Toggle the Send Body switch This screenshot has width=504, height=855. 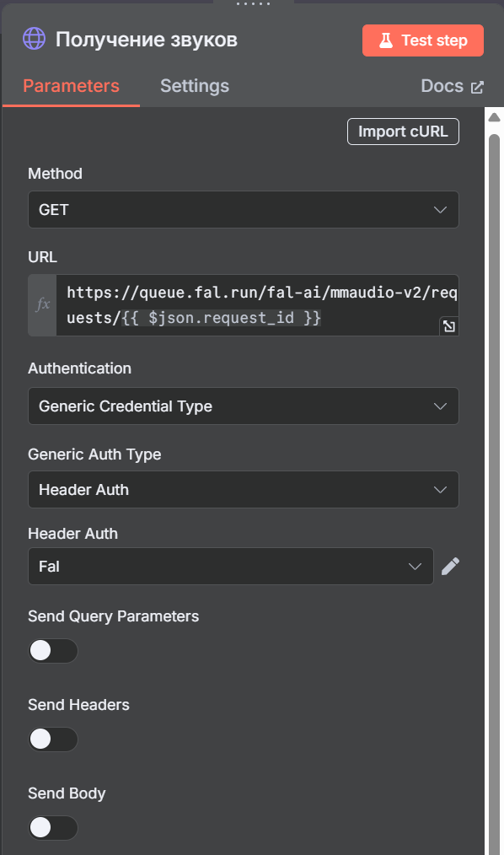click(x=53, y=828)
